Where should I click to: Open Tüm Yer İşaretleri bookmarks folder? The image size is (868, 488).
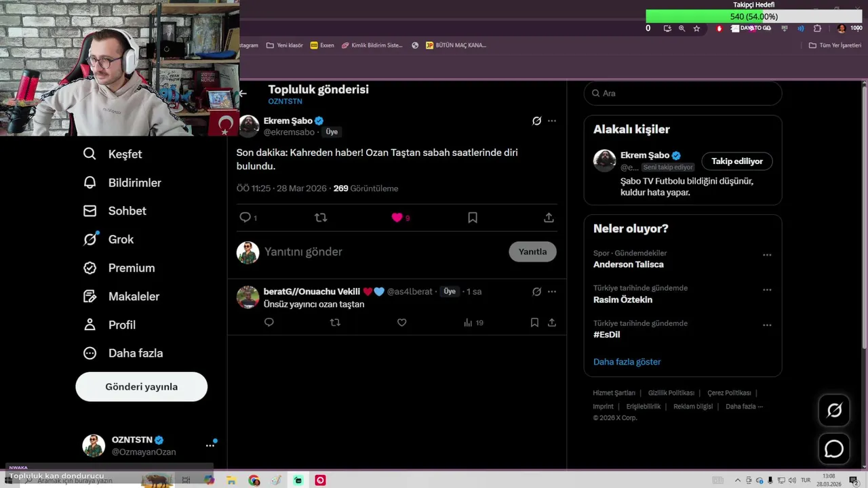835,45
